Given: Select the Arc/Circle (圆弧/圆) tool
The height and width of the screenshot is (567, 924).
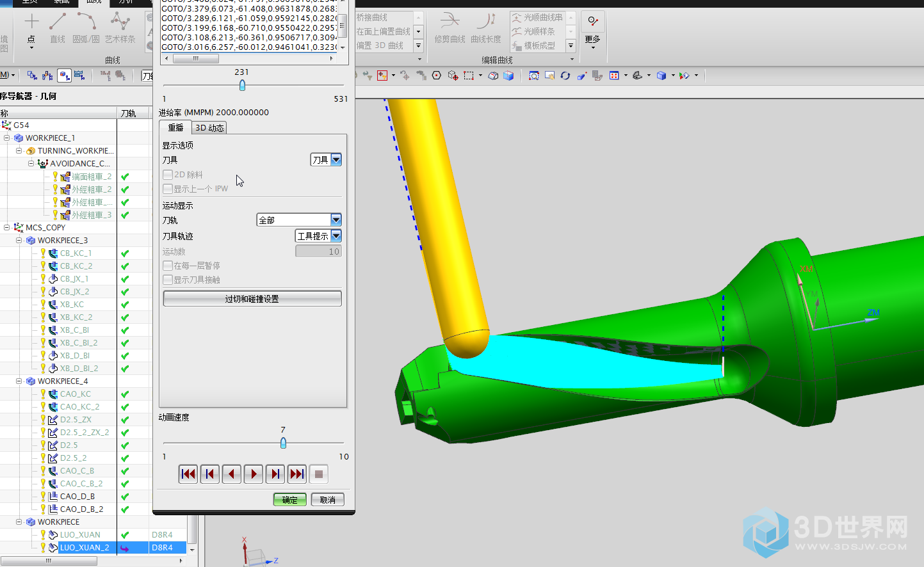Looking at the screenshot, I should point(86,29).
